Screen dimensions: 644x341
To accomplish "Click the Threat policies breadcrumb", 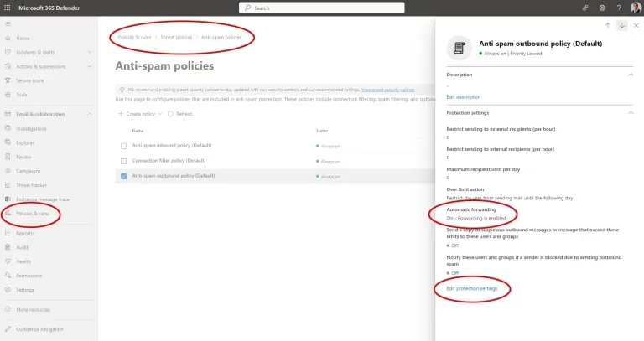I will (x=176, y=37).
